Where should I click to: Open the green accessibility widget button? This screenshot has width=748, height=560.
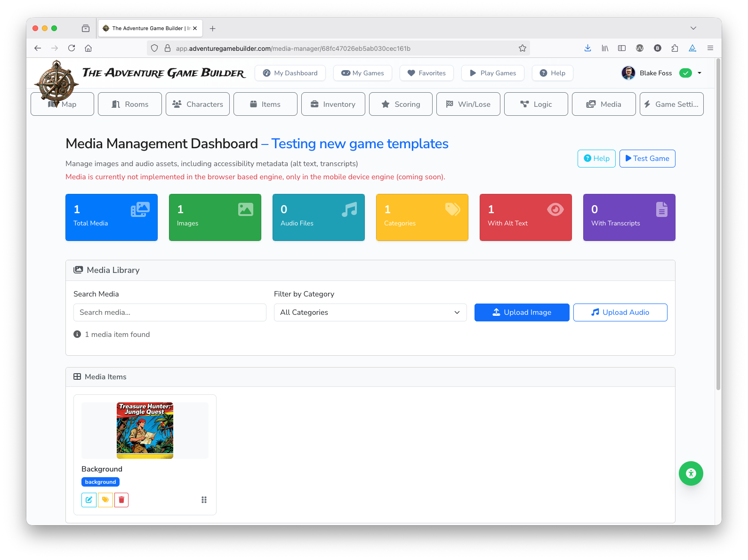coord(691,473)
